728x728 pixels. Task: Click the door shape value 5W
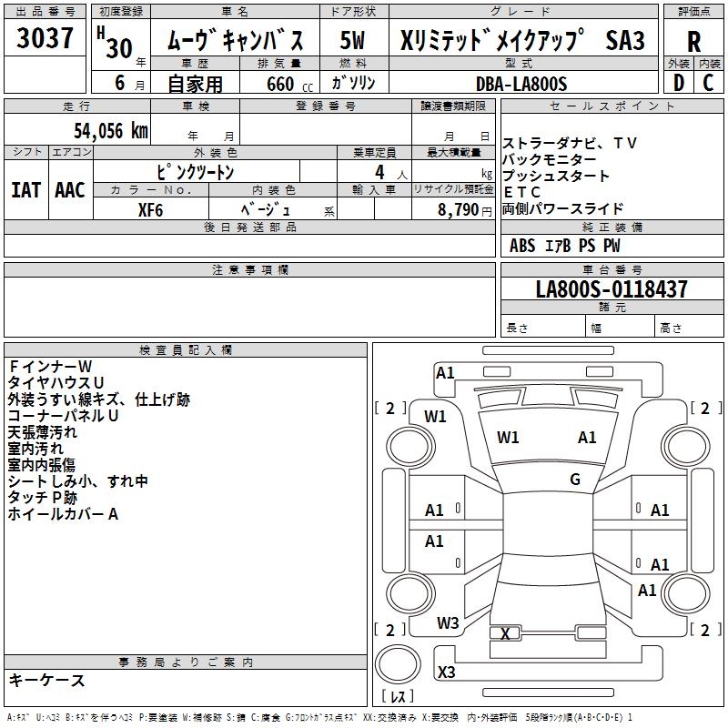352,40
